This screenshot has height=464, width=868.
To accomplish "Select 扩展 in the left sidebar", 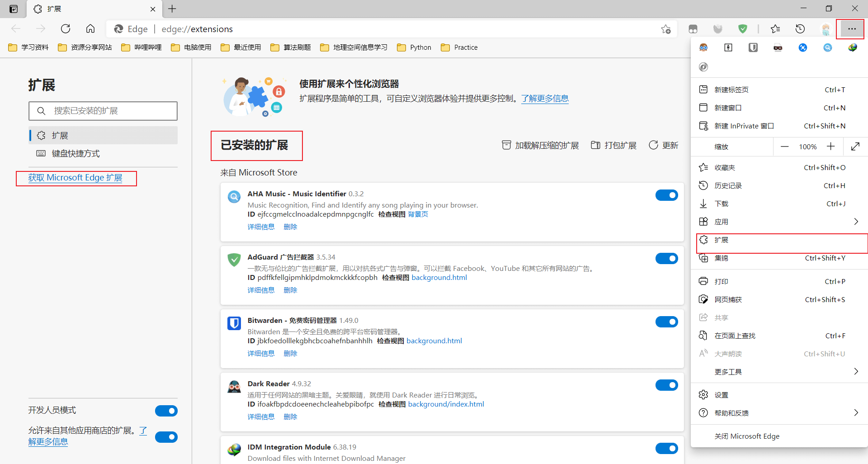I will [x=104, y=135].
